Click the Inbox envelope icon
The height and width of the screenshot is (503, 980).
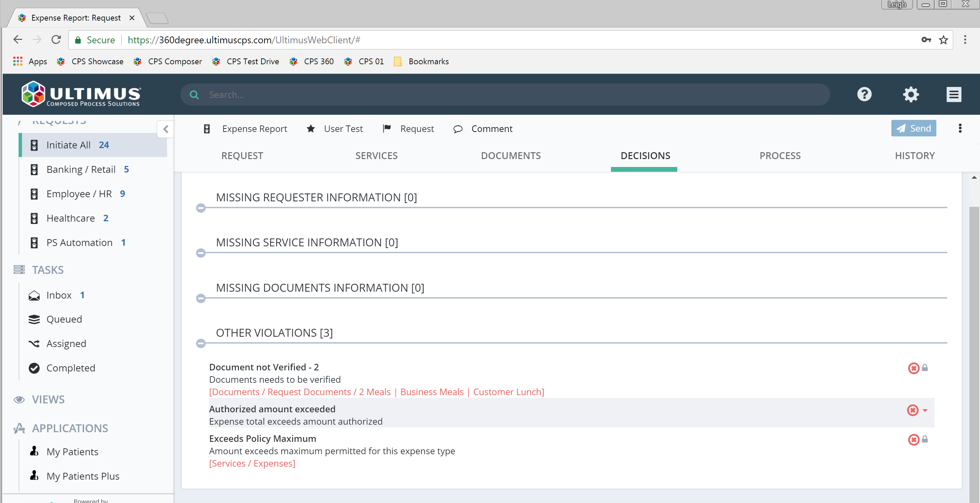point(34,295)
